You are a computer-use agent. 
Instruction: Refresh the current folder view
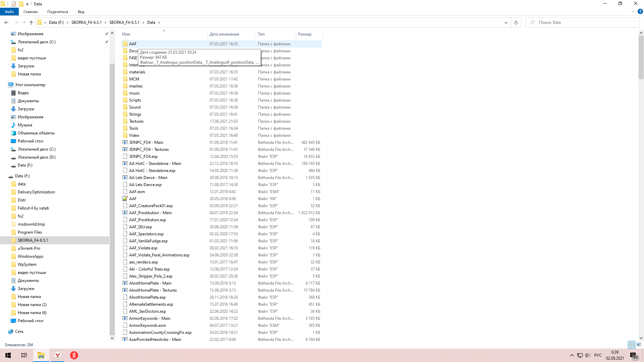click(516, 22)
